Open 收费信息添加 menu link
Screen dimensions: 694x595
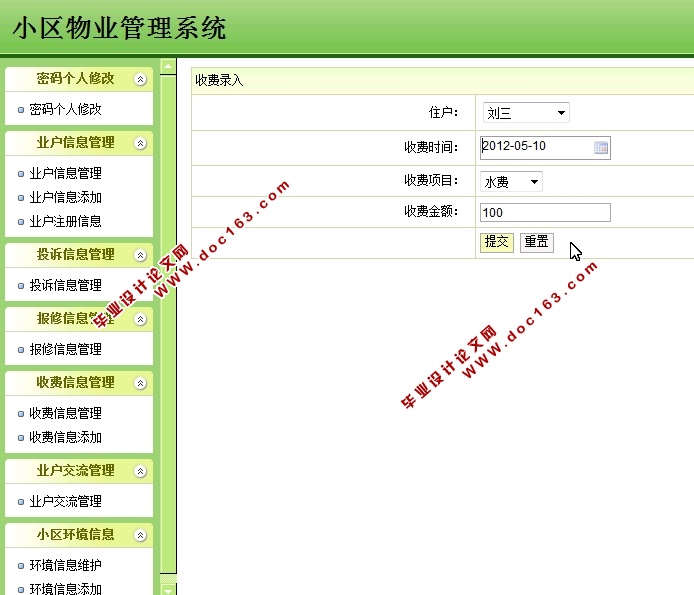65,437
